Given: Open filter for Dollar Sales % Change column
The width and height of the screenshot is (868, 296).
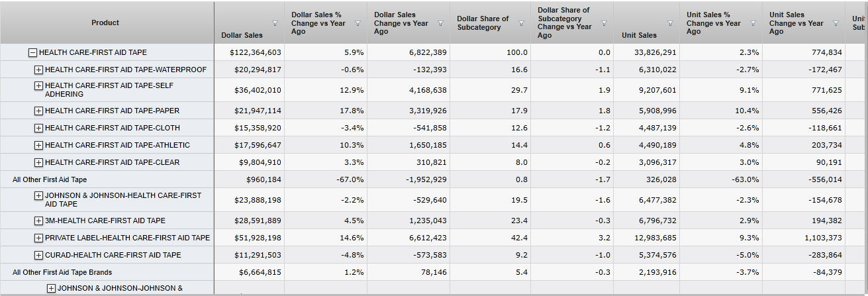Looking at the screenshot, I should click(358, 23).
